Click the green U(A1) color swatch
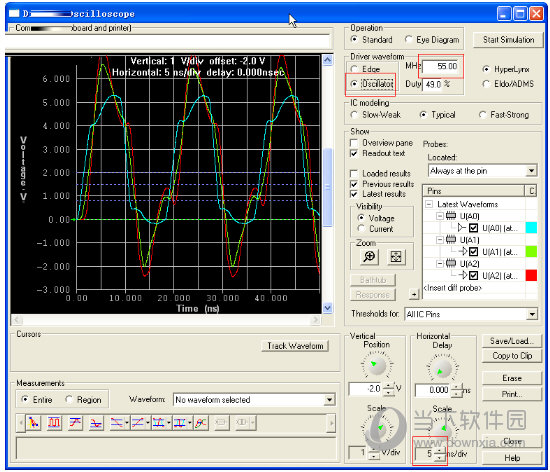This screenshot has height=472, width=550. [x=531, y=251]
